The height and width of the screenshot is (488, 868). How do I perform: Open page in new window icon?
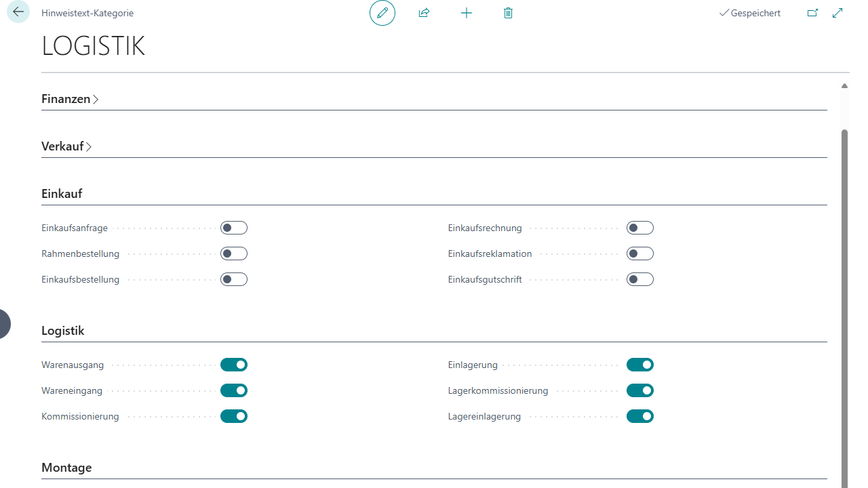(x=812, y=13)
